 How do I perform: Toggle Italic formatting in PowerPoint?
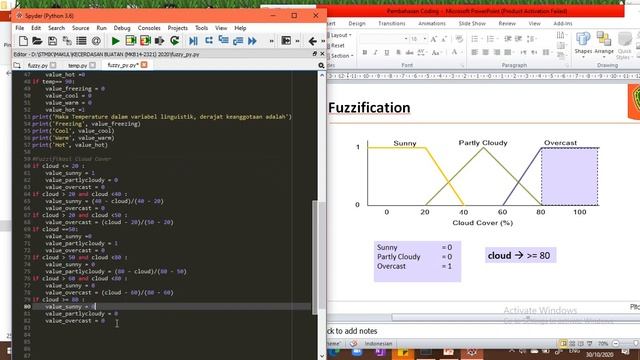[375, 52]
